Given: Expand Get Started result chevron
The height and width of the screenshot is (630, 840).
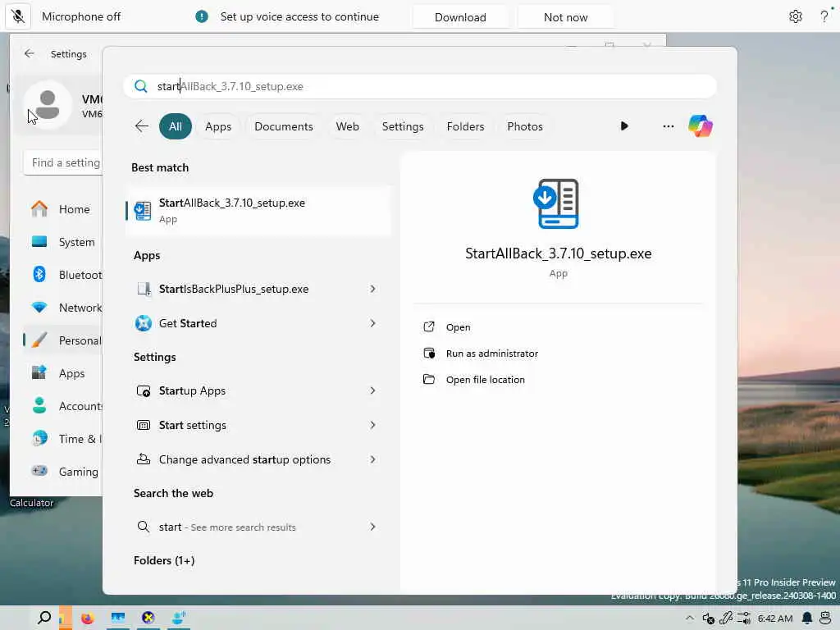Looking at the screenshot, I should (373, 323).
